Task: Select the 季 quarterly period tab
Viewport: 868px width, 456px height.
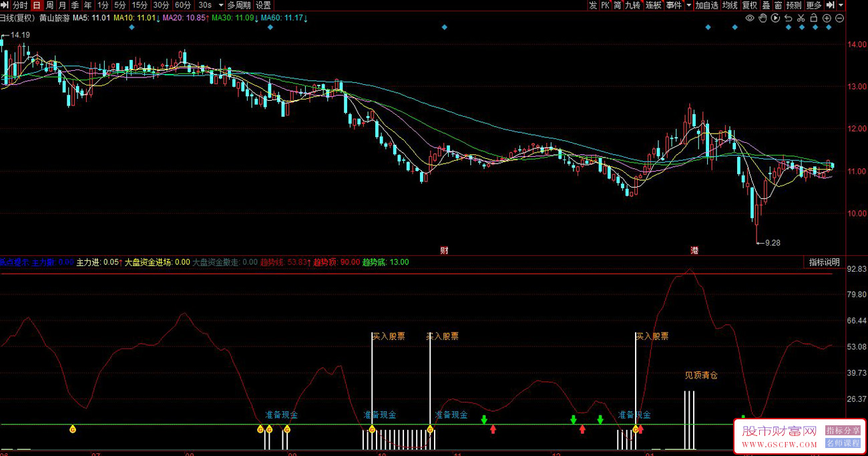Action: point(75,5)
